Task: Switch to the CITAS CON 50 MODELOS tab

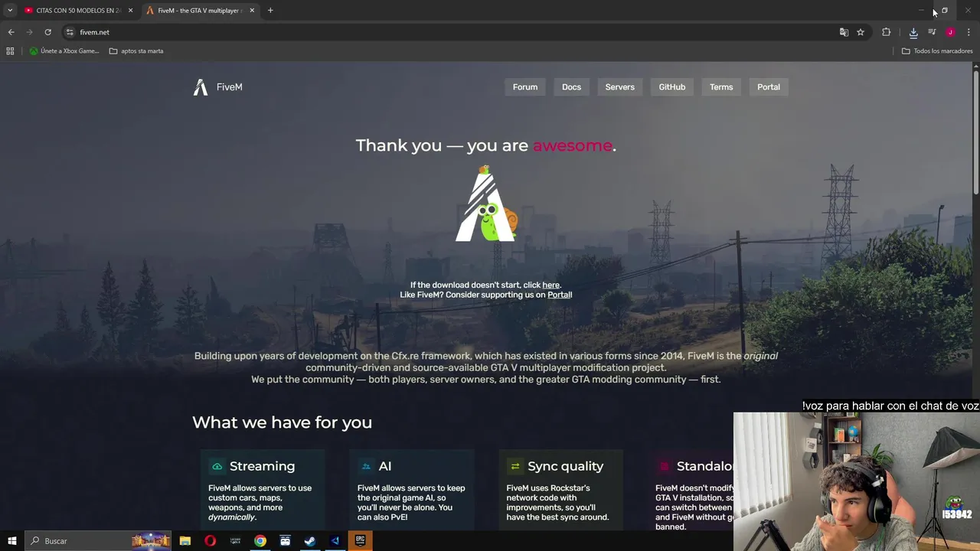Action: coord(78,11)
